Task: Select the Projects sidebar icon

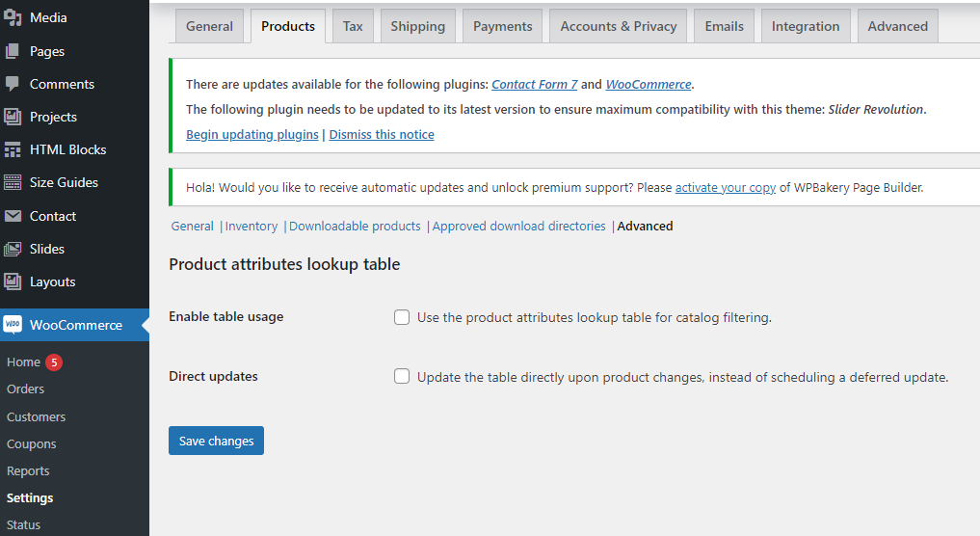Action: 13,117
